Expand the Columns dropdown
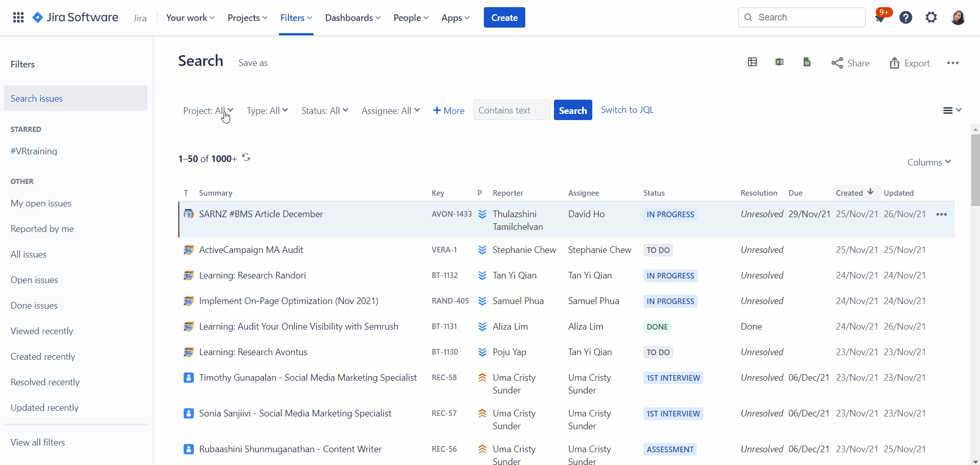This screenshot has width=980, height=465. [x=929, y=162]
